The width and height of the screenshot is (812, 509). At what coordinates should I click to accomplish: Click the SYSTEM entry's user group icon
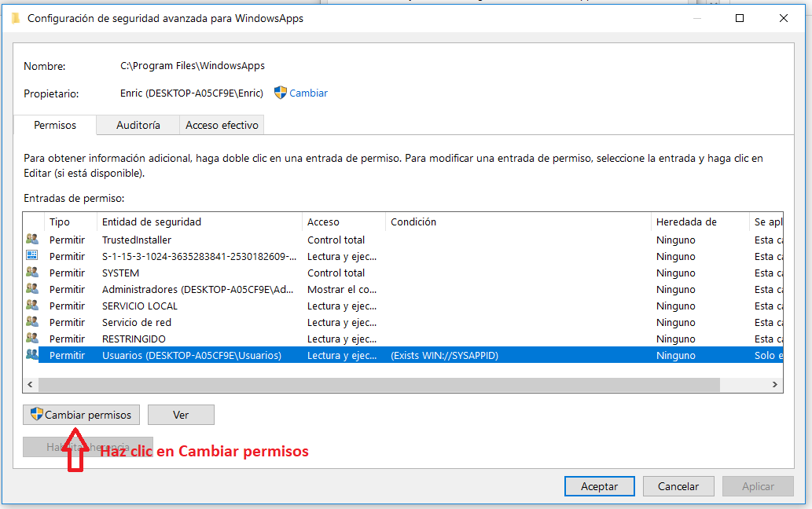click(32, 272)
